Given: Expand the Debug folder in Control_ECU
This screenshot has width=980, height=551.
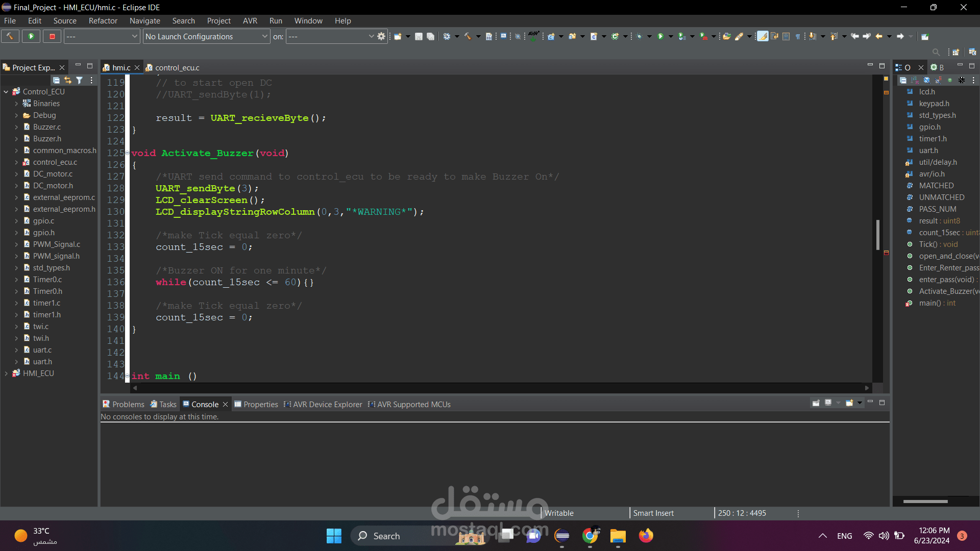Looking at the screenshot, I should point(16,115).
